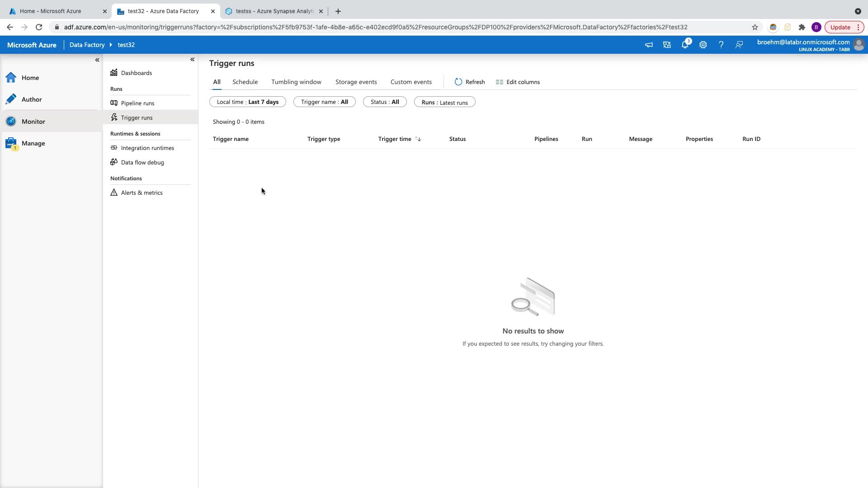
Task: Open the Local time Last 7 days filter
Action: tap(247, 102)
